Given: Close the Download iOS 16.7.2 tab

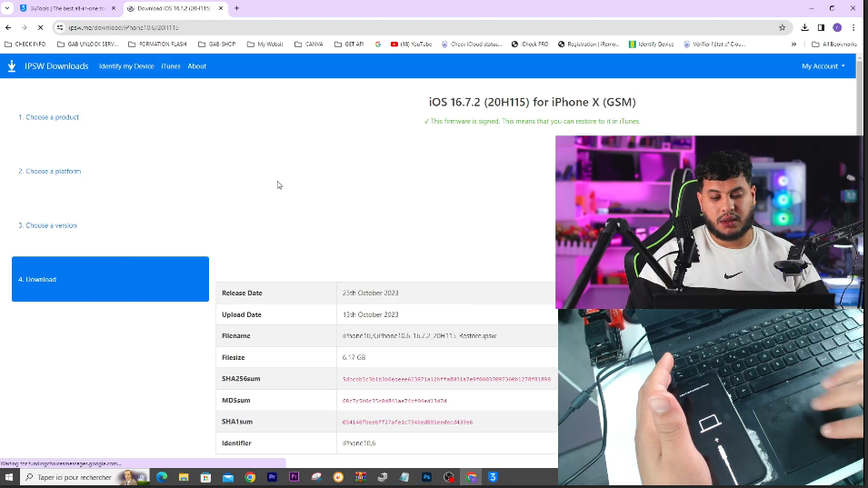Looking at the screenshot, I should tap(221, 8).
